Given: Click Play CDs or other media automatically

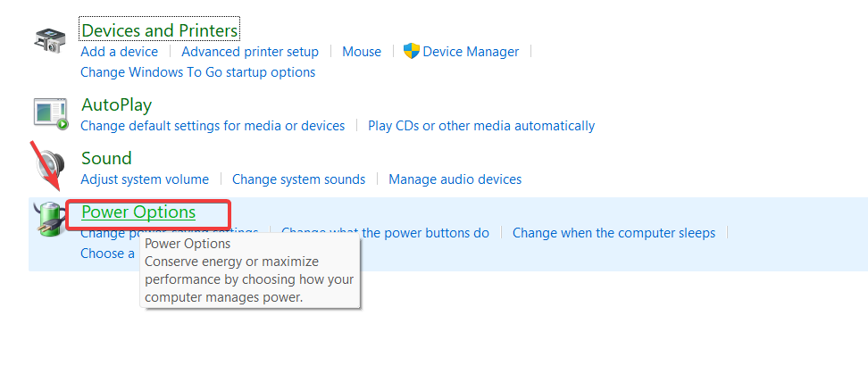Looking at the screenshot, I should [481, 126].
